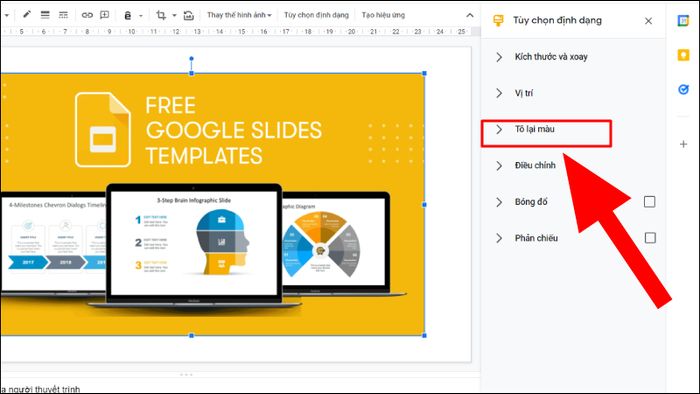Open the Thay thế hình ảnh dropdown
700x394 pixels.
[239, 15]
